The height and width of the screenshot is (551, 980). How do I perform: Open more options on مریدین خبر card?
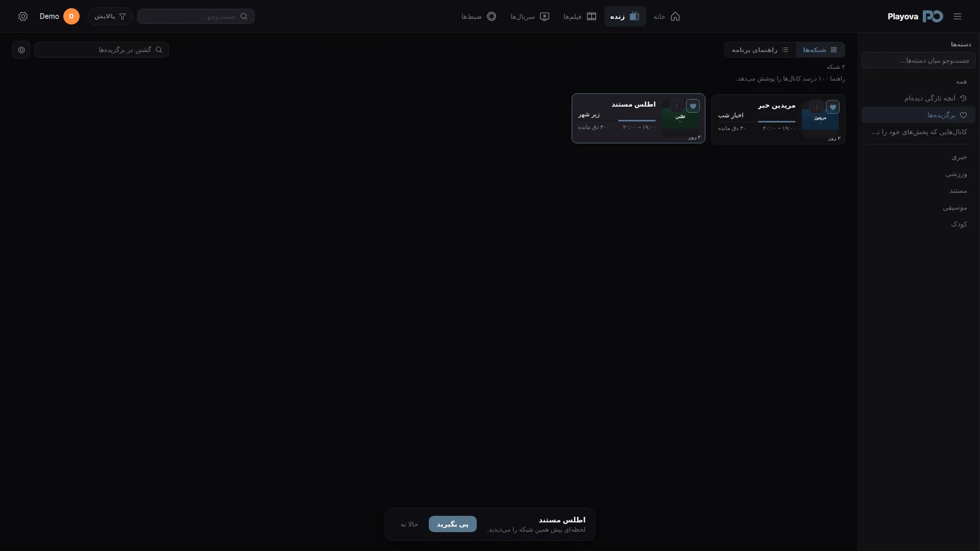[816, 107]
